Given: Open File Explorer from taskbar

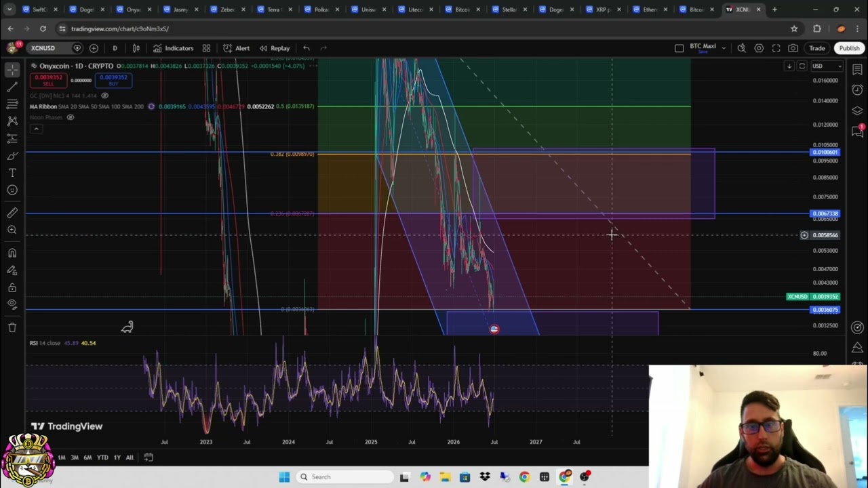Looking at the screenshot, I should [445, 477].
